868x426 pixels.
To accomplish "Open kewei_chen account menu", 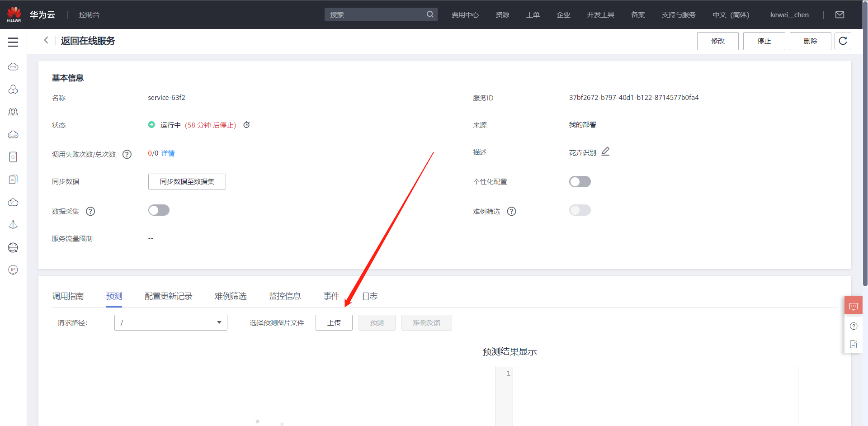I will 789,15.
